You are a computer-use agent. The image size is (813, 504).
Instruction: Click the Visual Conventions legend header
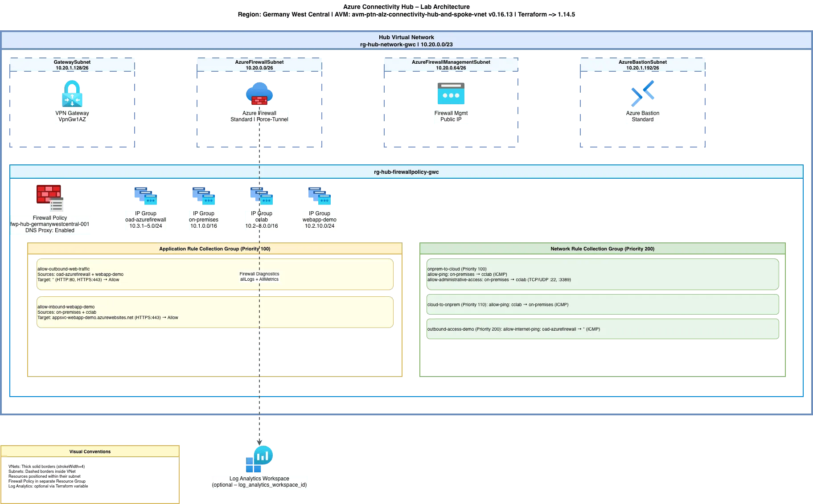click(x=90, y=451)
